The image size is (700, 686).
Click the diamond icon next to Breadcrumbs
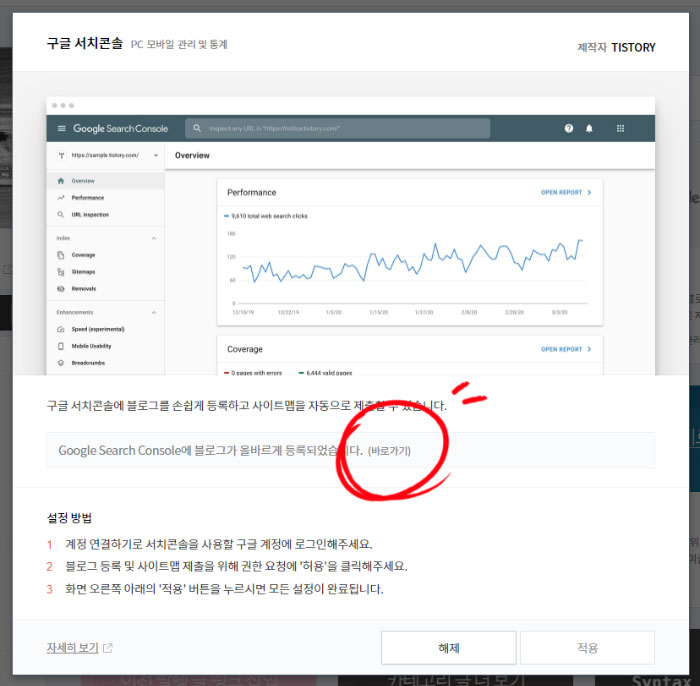tap(61, 363)
